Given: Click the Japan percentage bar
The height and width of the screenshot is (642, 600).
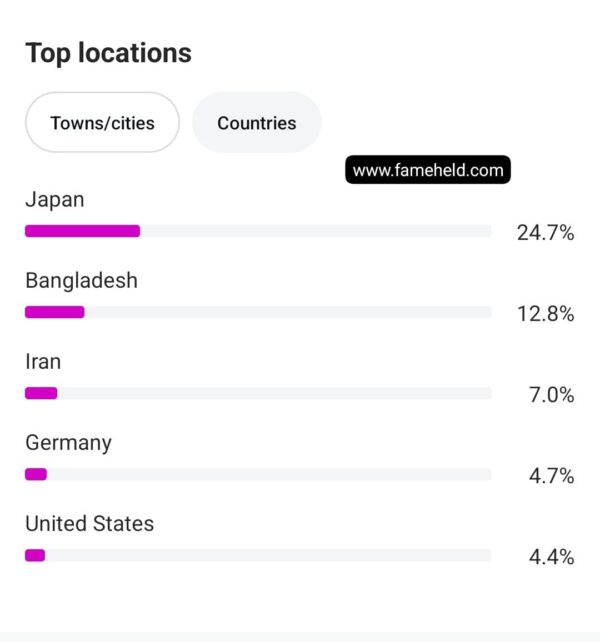Looking at the screenshot, I should click(83, 231).
